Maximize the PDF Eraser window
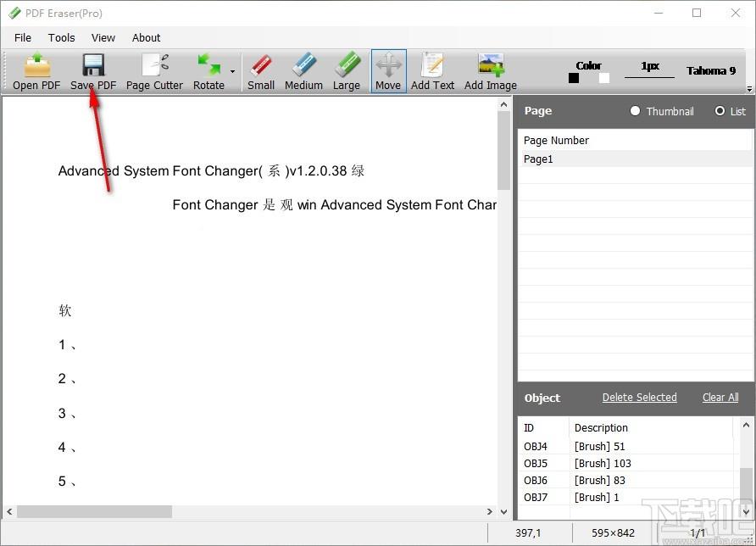Screen dimensions: 756x546 tap(697, 13)
